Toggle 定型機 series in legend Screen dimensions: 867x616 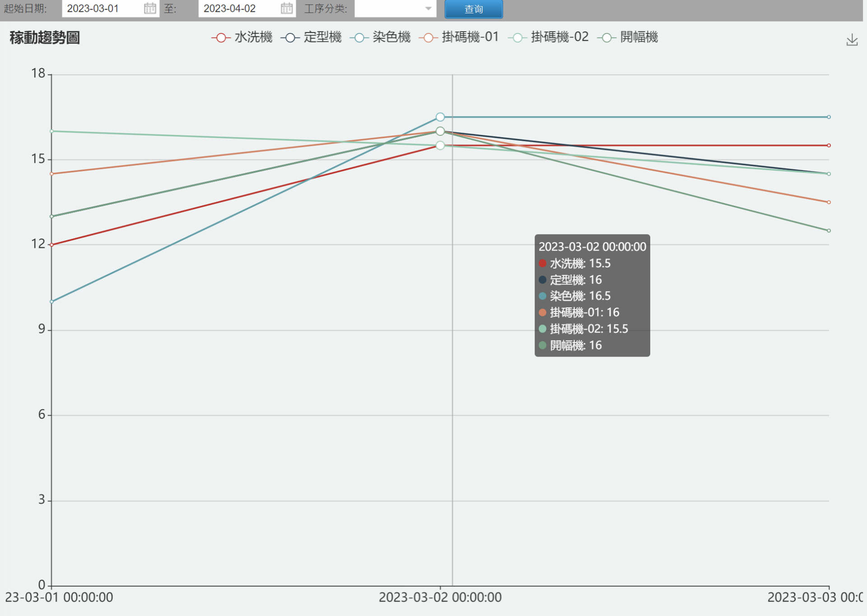pyautogui.click(x=311, y=37)
